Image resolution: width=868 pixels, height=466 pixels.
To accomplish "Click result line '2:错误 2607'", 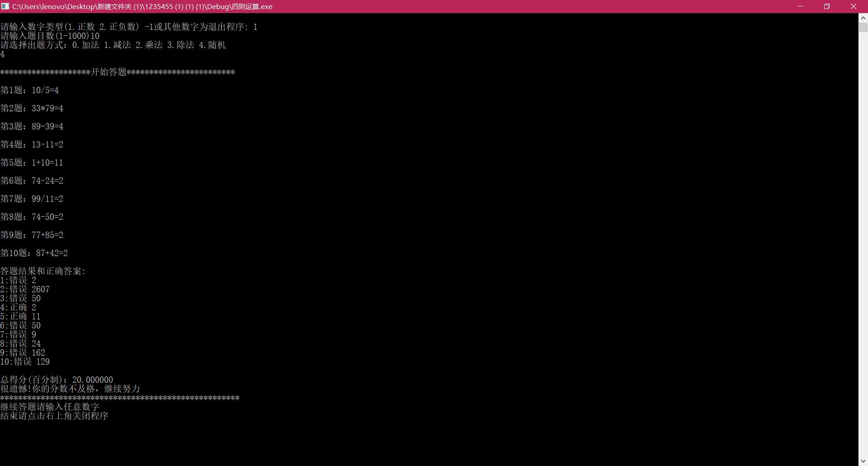I will pyautogui.click(x=25, y=289).
